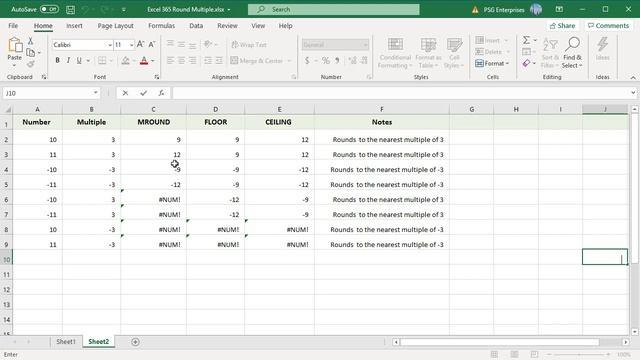
Task: Click the Clear eraser icon
Action: (x=527, y=63)
